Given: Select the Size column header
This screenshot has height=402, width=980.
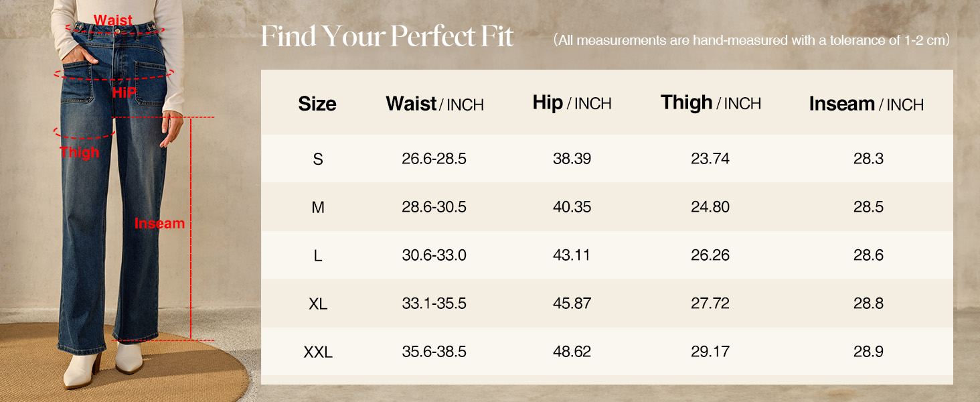Looking at the screenshot, I should tap(317, 104).
